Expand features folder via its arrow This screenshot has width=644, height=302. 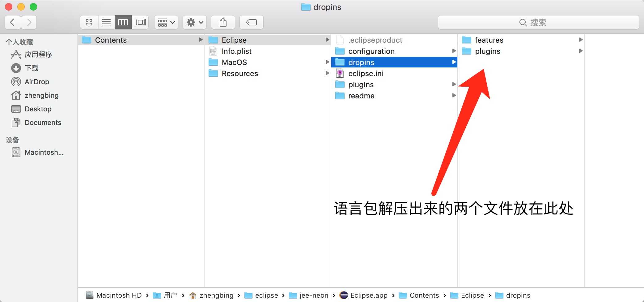[581, 40]
